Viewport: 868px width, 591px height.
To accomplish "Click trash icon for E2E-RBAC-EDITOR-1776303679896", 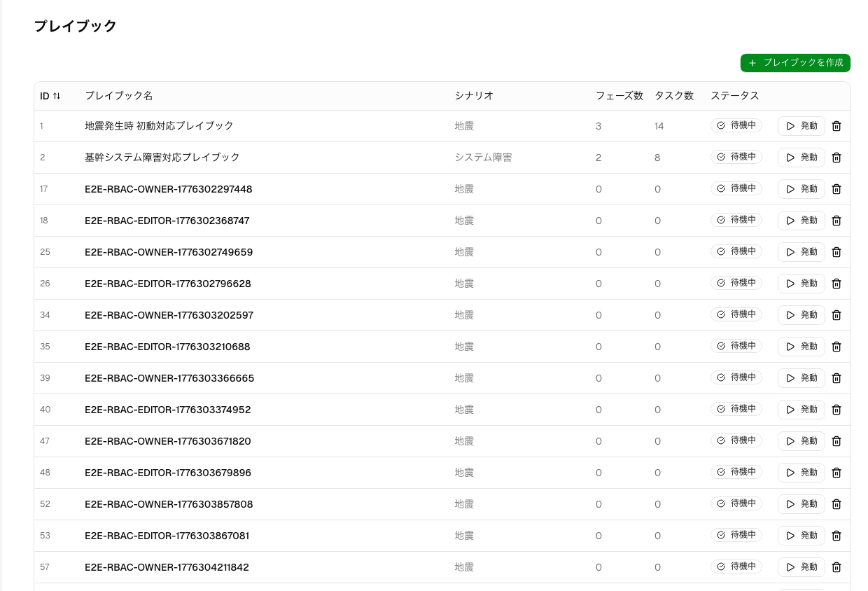I will point(836,473).
